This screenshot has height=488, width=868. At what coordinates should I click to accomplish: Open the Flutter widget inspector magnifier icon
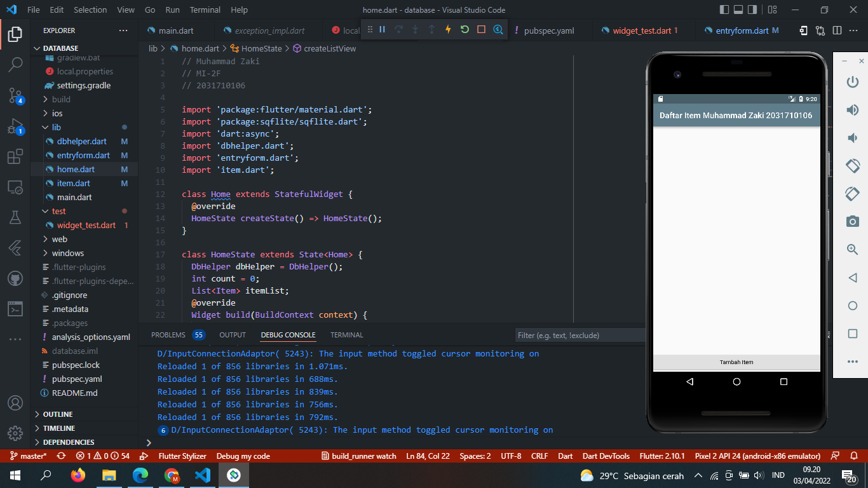498,30
